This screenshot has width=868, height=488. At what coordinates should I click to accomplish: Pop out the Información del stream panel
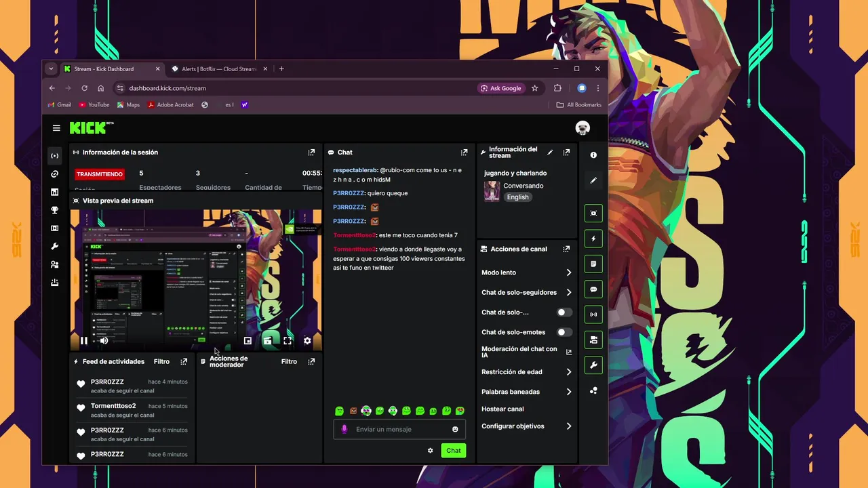click(566, 152)
